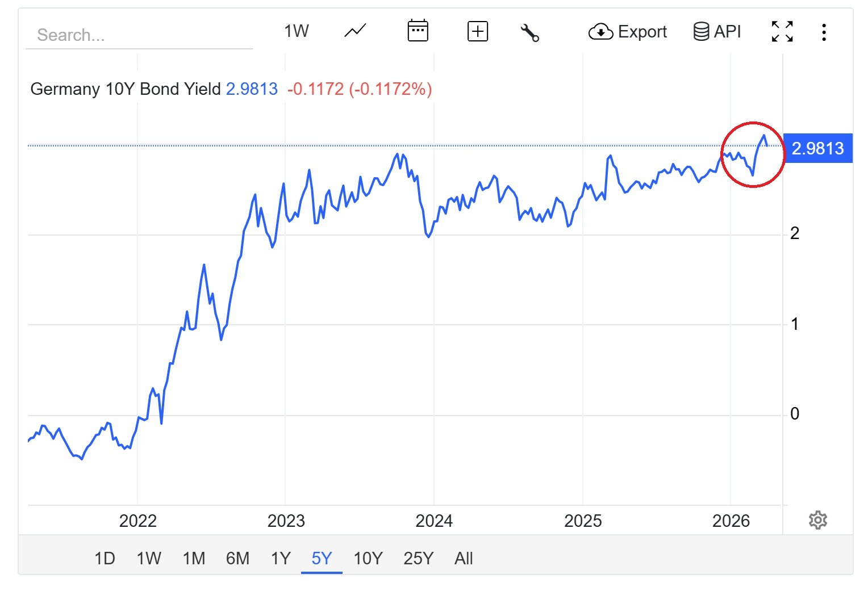Click the plus icon to add comparison
The width and height of the screenshot is (868, 591).
pyautogui.click(x=477, y=31)
